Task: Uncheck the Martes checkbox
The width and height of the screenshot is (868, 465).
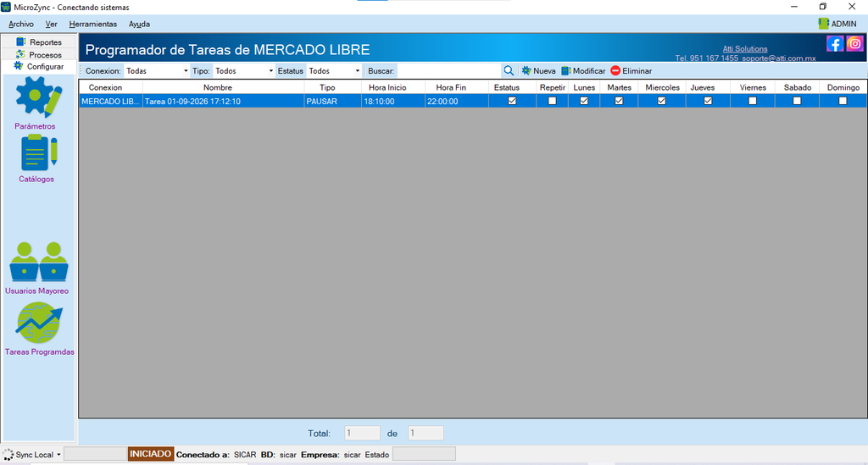Action: tap(619, 101)
